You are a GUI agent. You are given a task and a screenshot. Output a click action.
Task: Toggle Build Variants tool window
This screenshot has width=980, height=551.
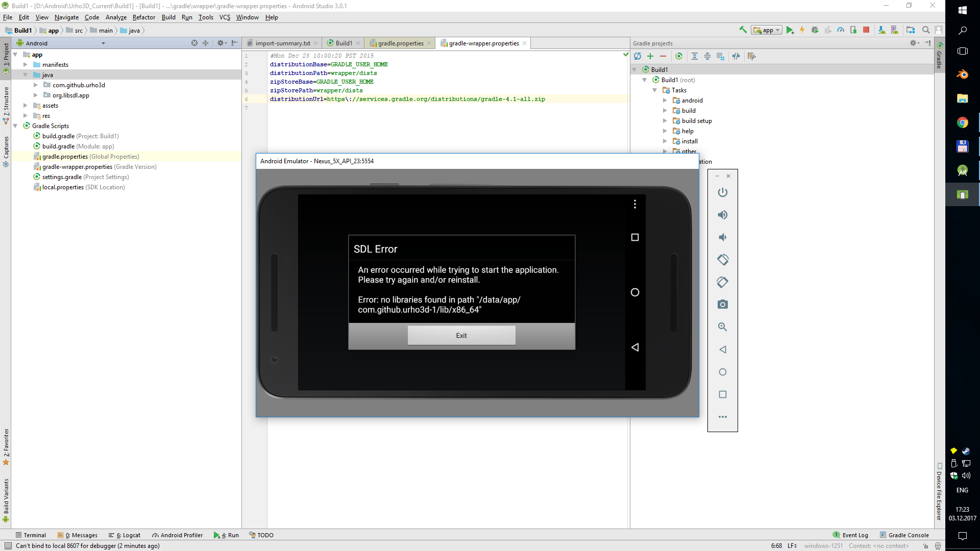[x=6, y=500]
